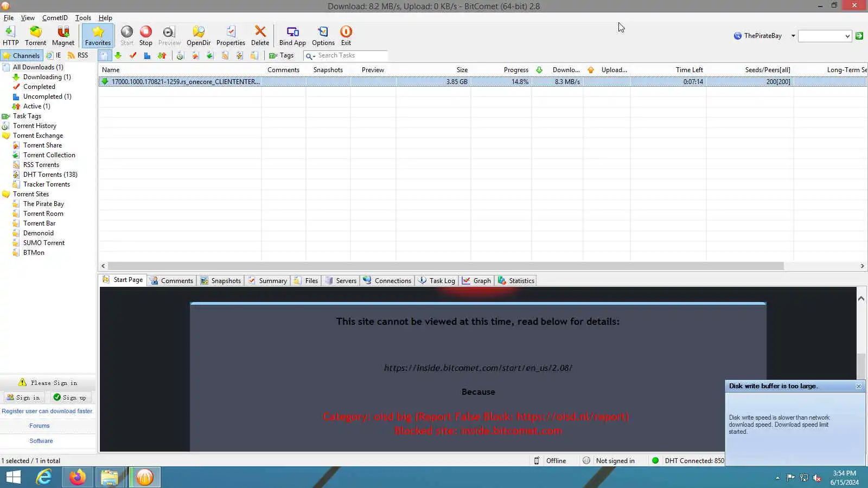Open The Pirate Bay site entry
This screenshot has width=868, height=488.
pos(43,204)
